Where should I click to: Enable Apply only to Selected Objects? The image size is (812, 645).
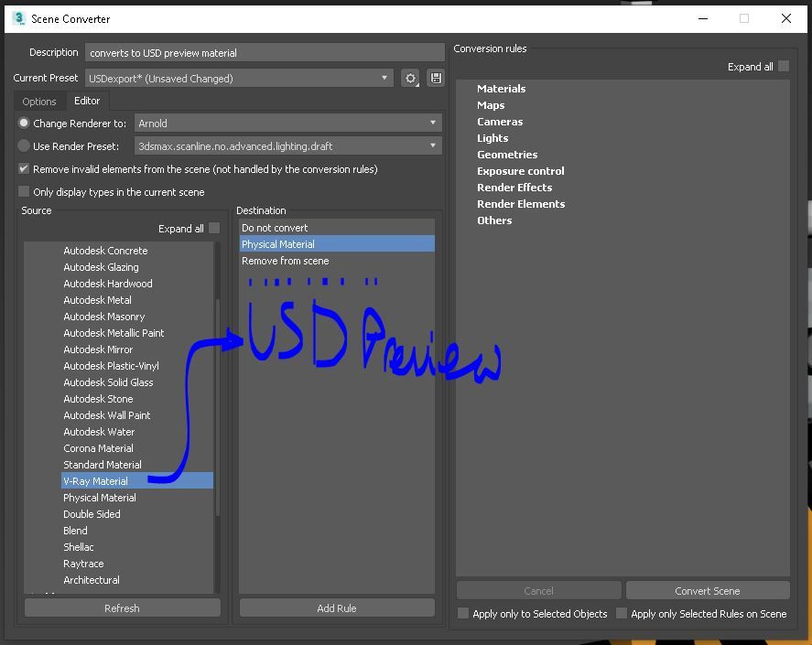pos(463,613)
